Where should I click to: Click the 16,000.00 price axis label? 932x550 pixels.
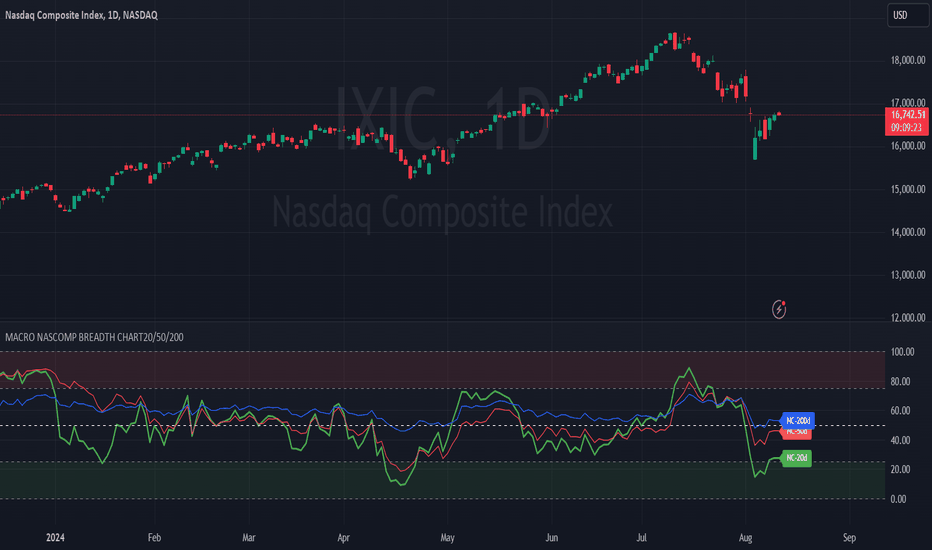(x=908, y=146)
